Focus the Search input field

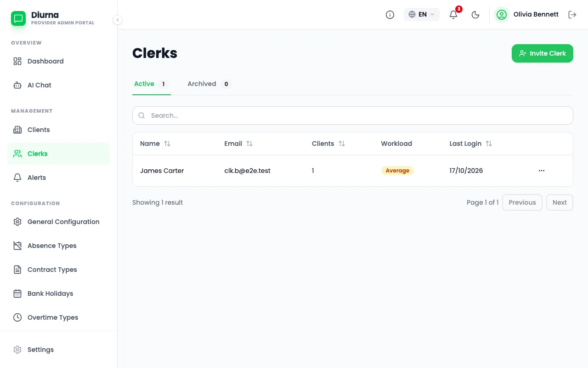pyautogui.click(x=353, y=115)
